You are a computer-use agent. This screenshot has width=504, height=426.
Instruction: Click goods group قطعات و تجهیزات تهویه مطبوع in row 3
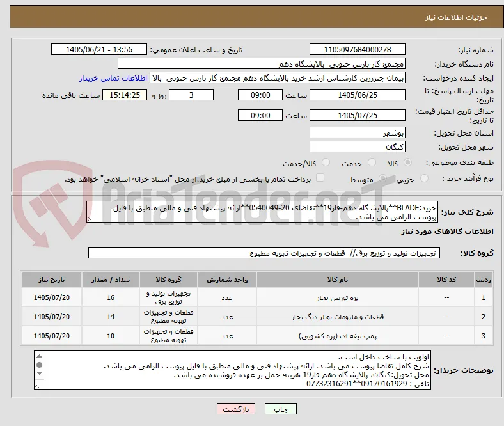tap(168, 336)
